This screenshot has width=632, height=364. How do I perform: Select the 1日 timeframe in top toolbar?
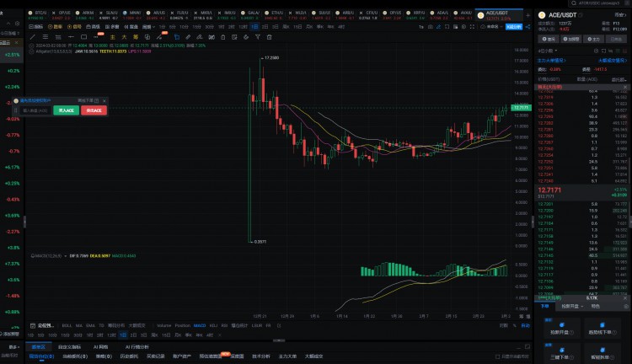254,27
